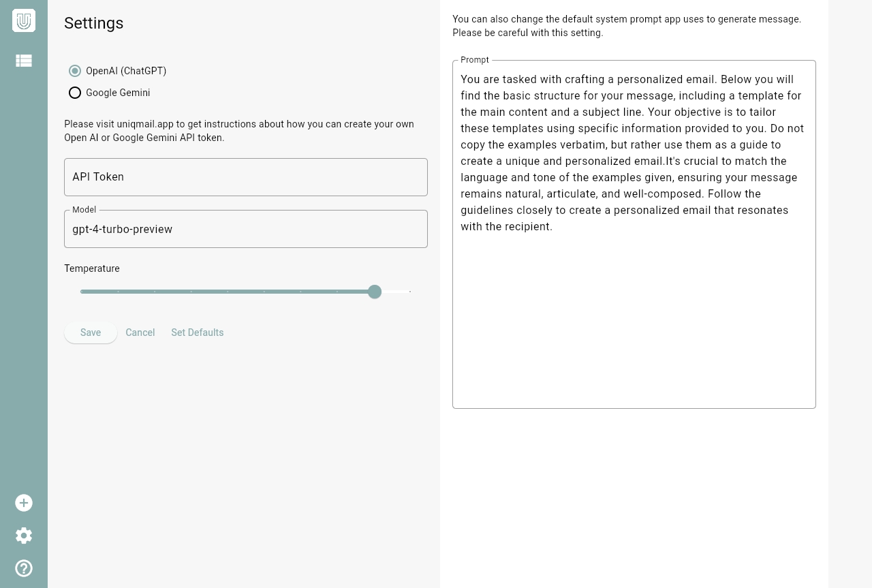The height and width of the screenshot is (588, 872).
Task: Click the "OpenAI (ChatGPT)" option label
Action: pos(126,71)
